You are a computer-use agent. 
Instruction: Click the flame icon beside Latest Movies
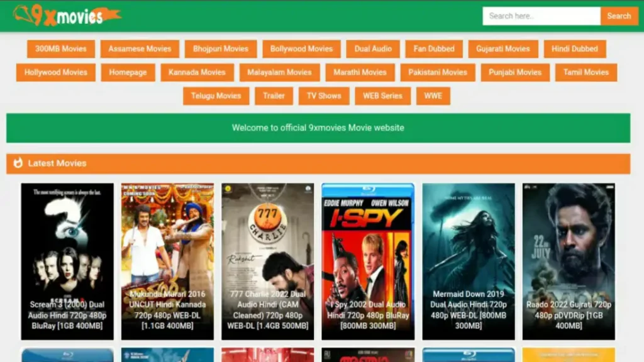18,163
